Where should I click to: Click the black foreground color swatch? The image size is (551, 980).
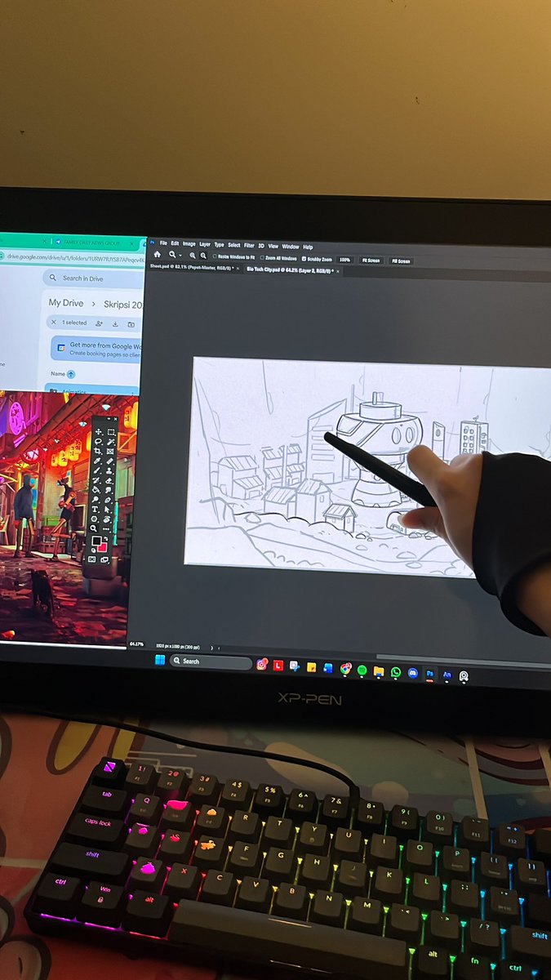coord(96,540)
